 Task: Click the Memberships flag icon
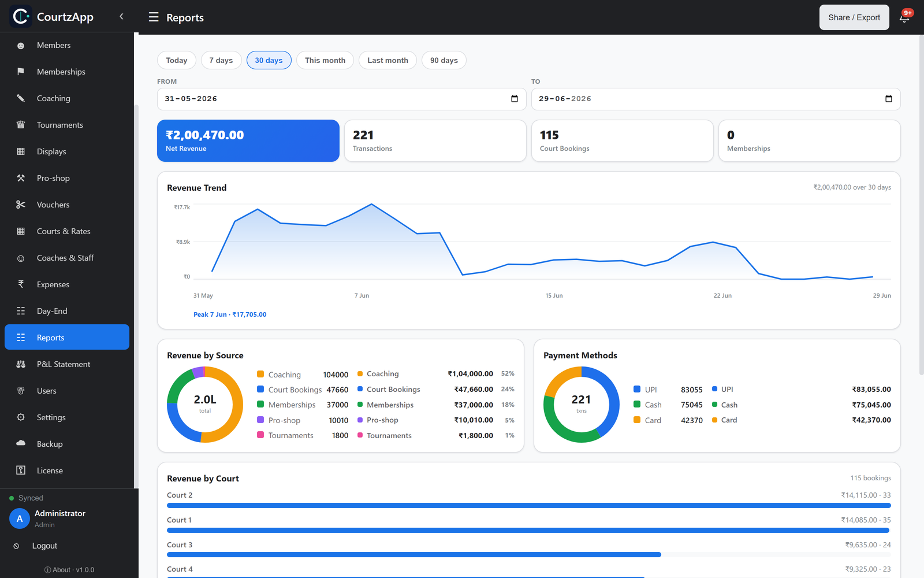(x=21, y=72)
